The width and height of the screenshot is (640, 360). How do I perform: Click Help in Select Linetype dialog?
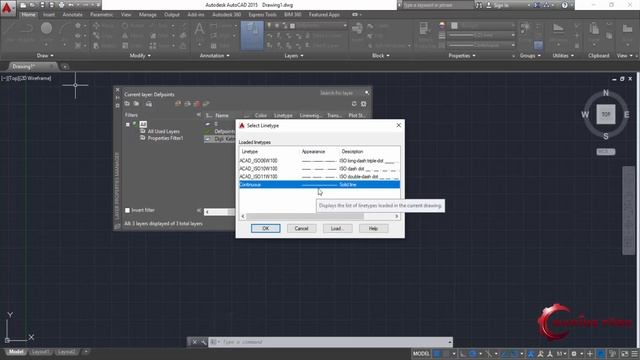(x=373, y=229)
